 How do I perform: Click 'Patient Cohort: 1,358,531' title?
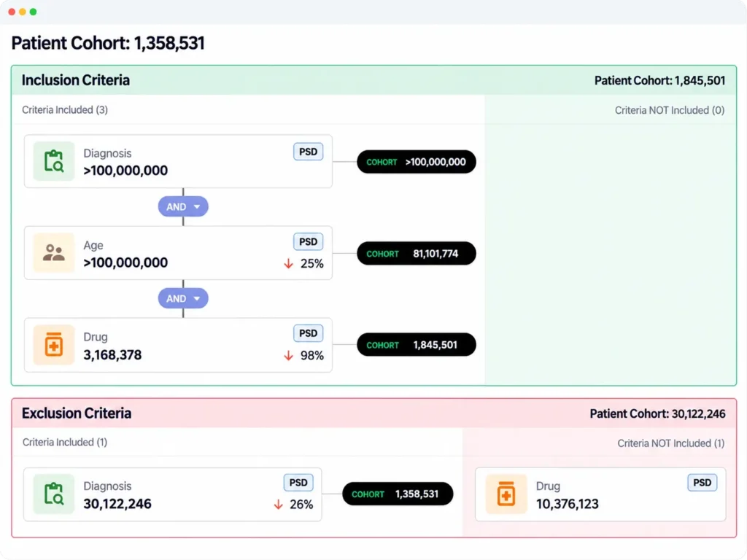(108, 43)
